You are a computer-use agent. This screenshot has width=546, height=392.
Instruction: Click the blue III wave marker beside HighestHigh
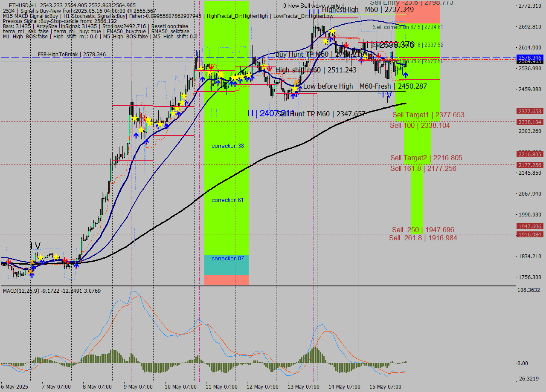pyautogui.click(x=314, y=12)
